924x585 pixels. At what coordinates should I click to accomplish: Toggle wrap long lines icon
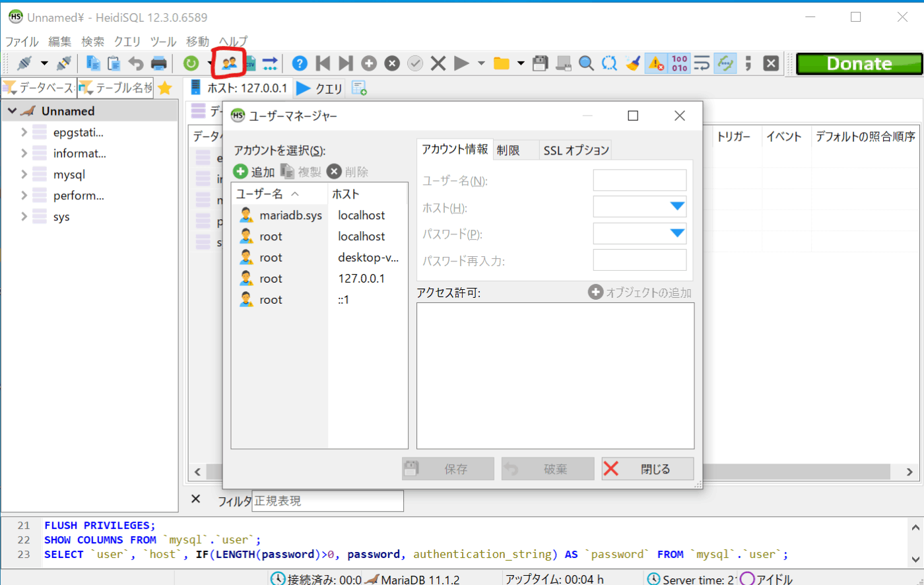tap(702, 63)
